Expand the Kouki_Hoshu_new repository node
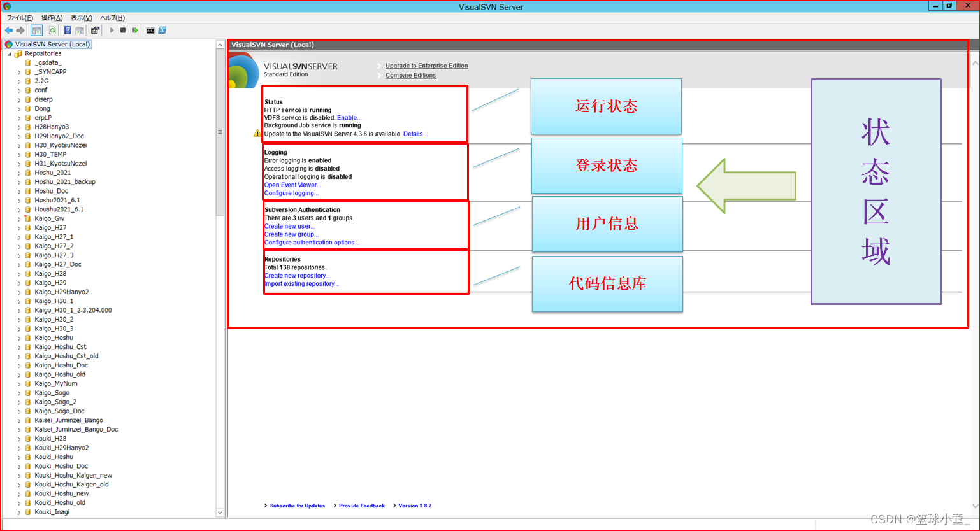 pyautogui.click(x=19, y=494)
